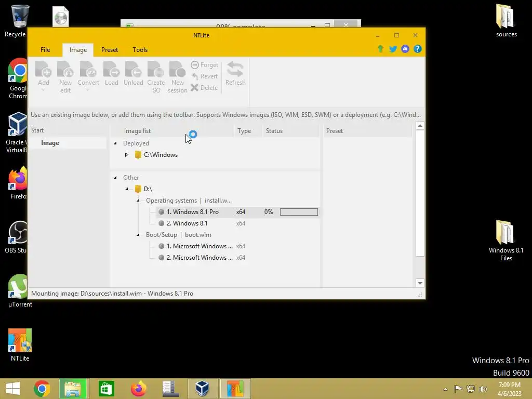Select 2. Windows 8.1 image
This screenshot has height=399, width=532.
pos(187,223)
